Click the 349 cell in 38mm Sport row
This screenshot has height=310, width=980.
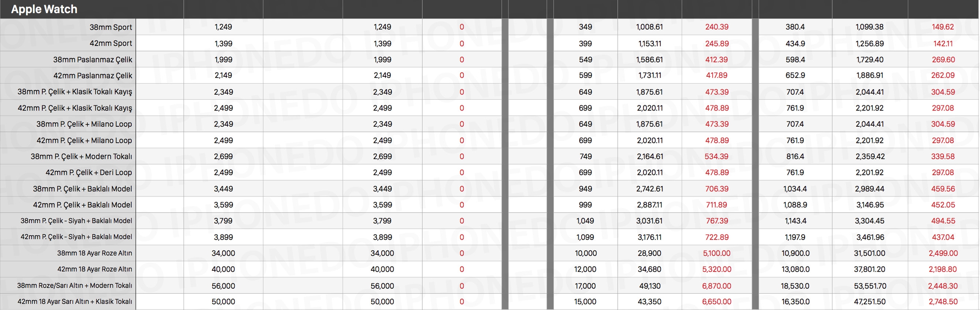[585, 27]
